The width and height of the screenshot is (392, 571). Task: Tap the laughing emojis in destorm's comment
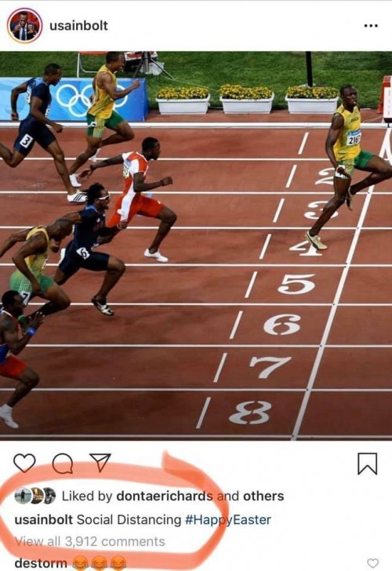pos(100,563)
